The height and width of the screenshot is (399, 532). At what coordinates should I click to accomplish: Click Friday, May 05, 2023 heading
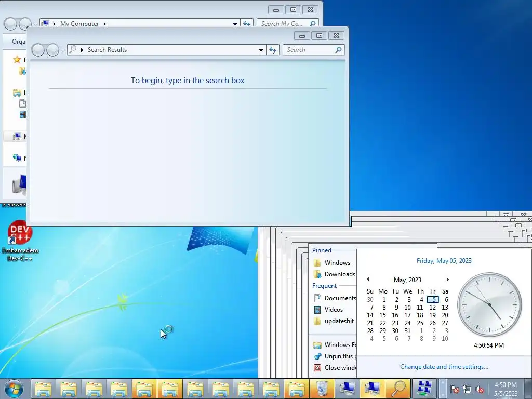click(x=444, y=261)
